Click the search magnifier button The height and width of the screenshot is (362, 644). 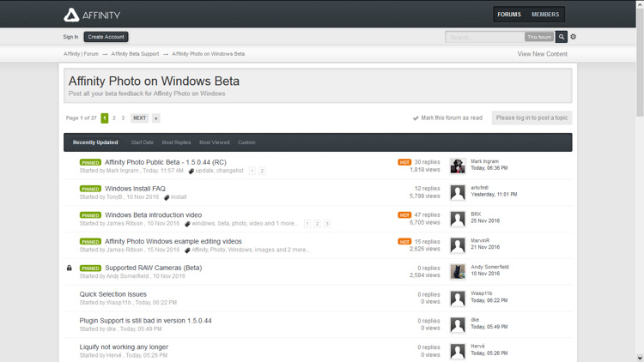pyautogui.click(x=561, y=37)
